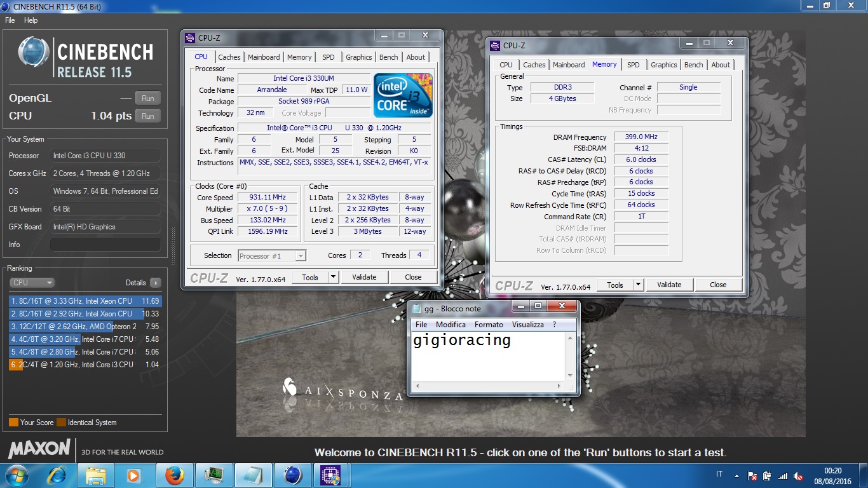
Task: Click network signal tray icon
Action: [x=783, y=475]
